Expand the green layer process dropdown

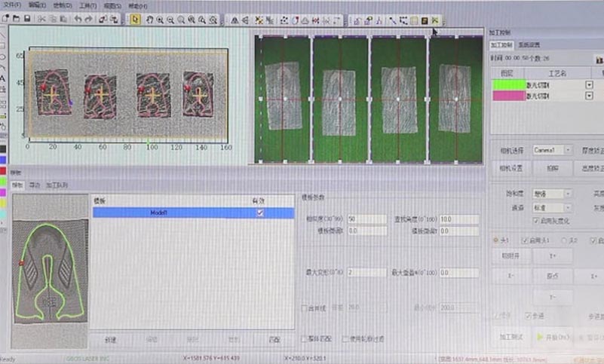pos(589,84)
